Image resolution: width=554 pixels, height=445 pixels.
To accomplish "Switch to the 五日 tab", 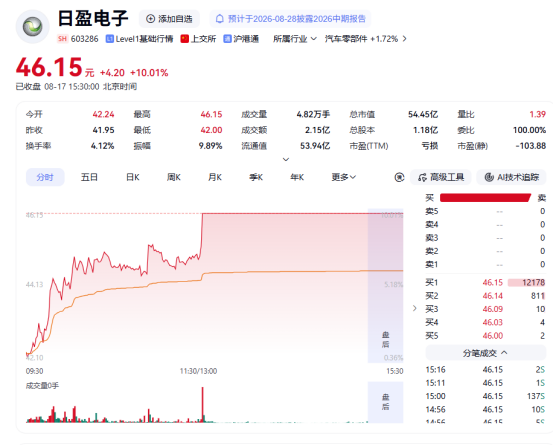I will coord(89,177).
